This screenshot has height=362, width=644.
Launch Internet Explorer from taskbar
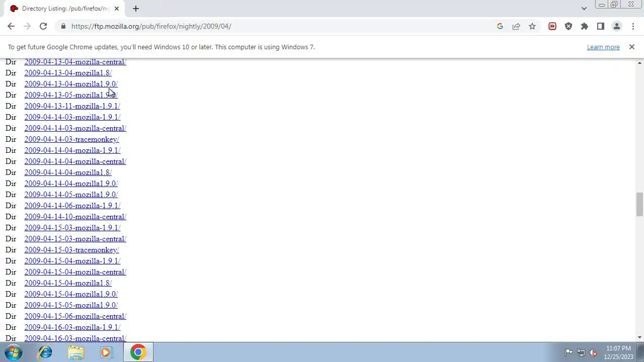45,352
